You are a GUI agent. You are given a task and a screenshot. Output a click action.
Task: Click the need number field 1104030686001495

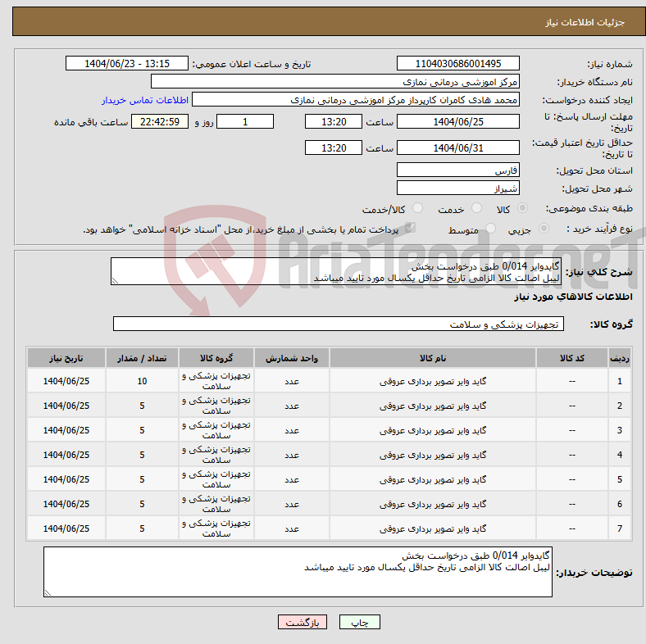tap(457, 63)
